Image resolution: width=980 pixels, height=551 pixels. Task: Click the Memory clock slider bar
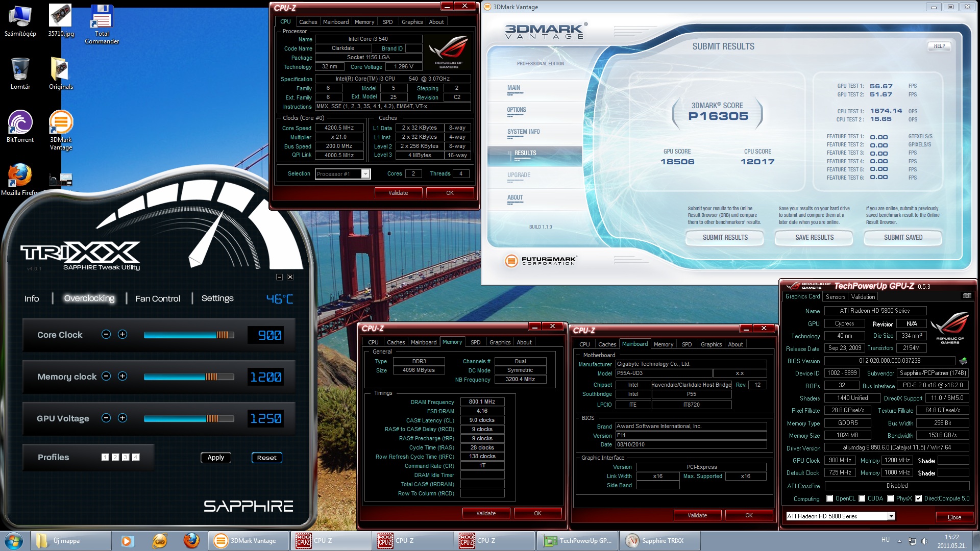[x=189, y=377]
